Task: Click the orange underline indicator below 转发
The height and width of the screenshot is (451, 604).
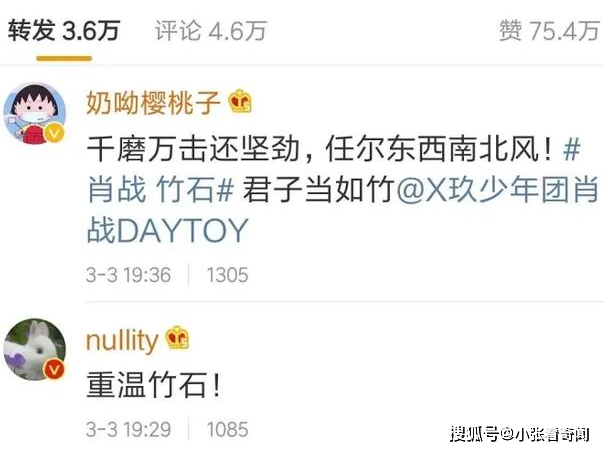Action: (64, 59)
